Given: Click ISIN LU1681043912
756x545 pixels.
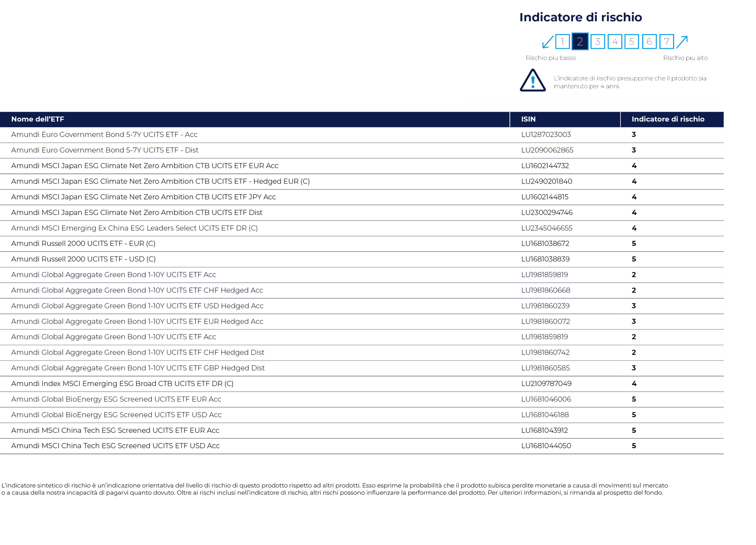Looking at the screenshot, I should [x=544, y=430].
